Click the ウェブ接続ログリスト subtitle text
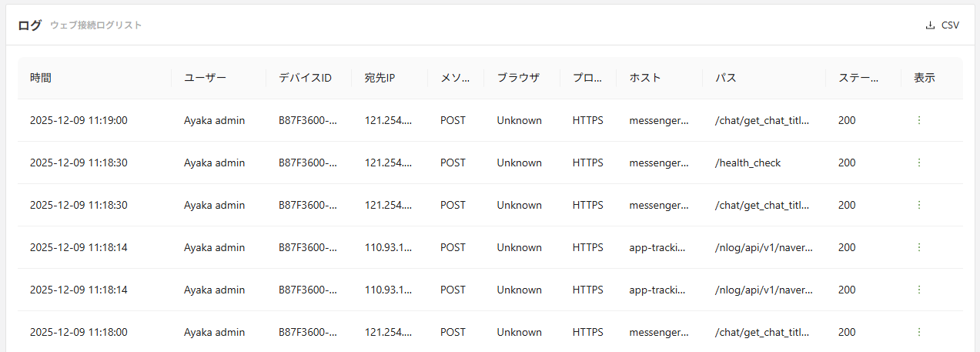Screen dimensions: 980x352 [x=96, y=25]
